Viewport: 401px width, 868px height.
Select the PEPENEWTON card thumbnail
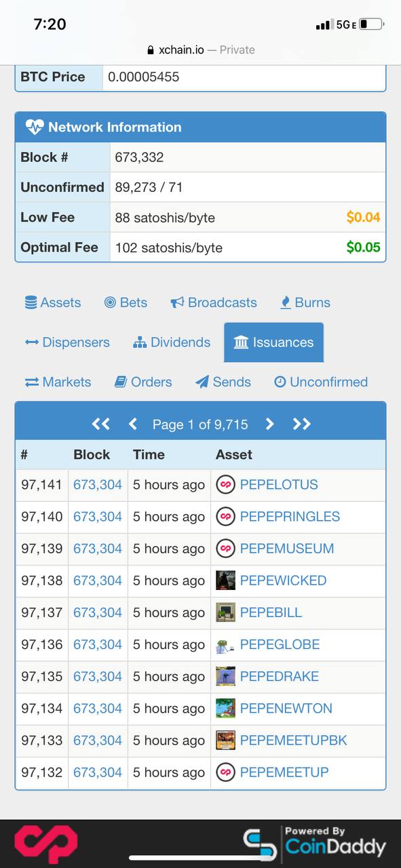coord(225,708)
